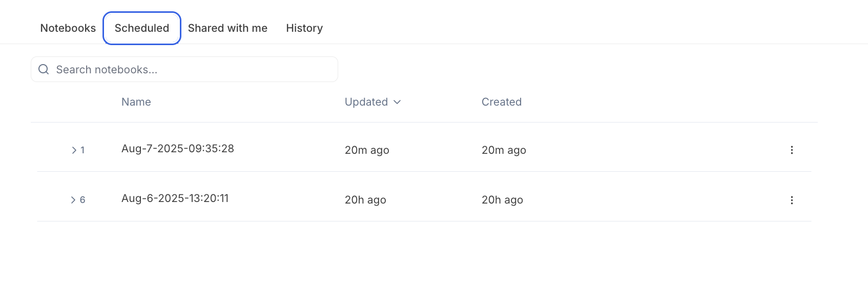
Task: Click the 20m ago updated time
Action: pos(367,150)
